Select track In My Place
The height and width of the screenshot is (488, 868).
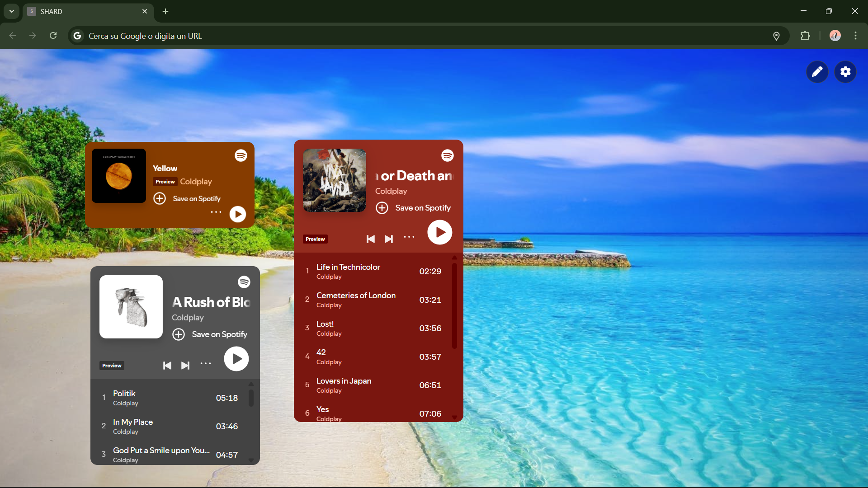coord(133,422)
